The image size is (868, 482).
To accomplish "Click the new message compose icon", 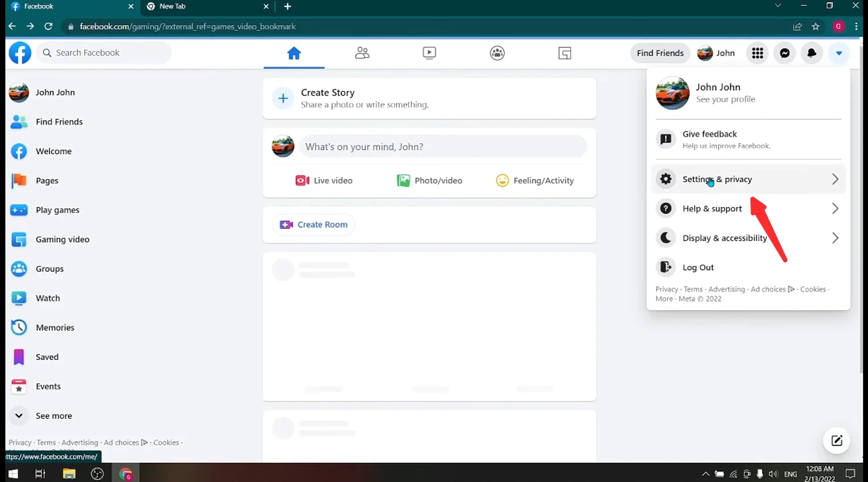I will (837, 441).
